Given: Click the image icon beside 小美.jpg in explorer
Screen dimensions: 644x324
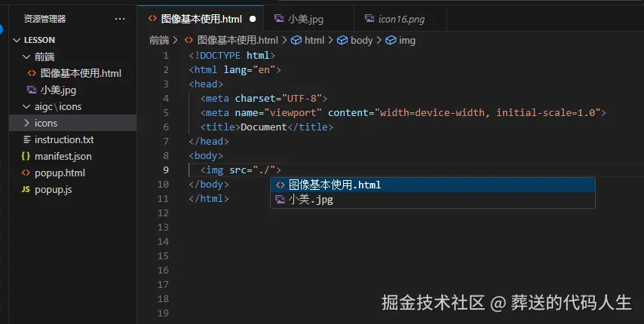Looking at the screenshot, I should [32, 90].
